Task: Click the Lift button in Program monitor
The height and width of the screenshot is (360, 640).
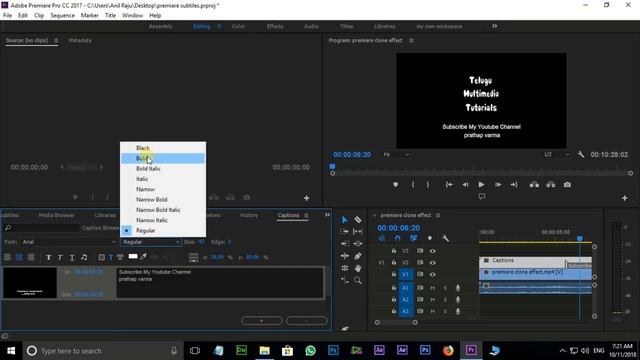Action: click(x=534, y=184)
